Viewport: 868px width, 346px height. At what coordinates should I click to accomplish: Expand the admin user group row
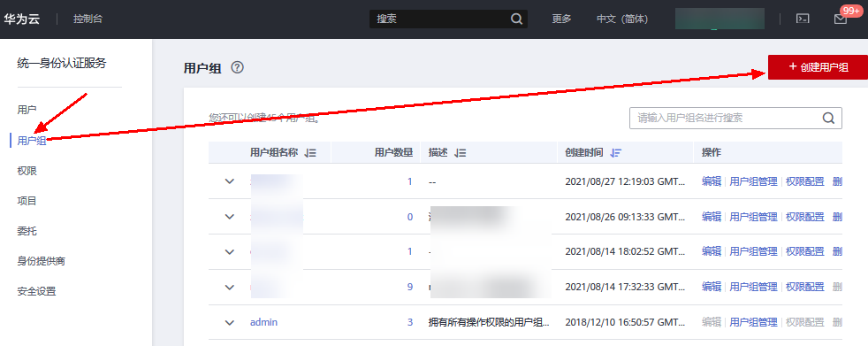[230, 322]
